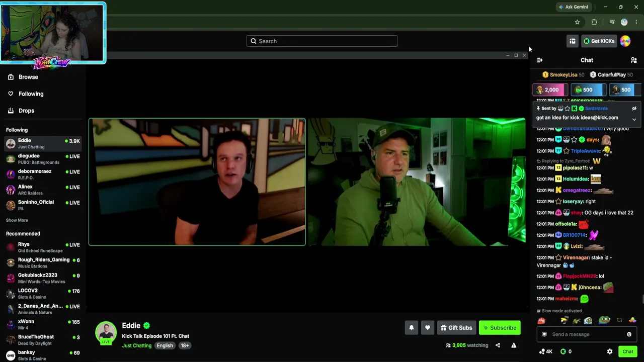This screenshot has width=644, height=362.
Task: Click the Just Chatting category link
Action: click(x=137, y=345)
